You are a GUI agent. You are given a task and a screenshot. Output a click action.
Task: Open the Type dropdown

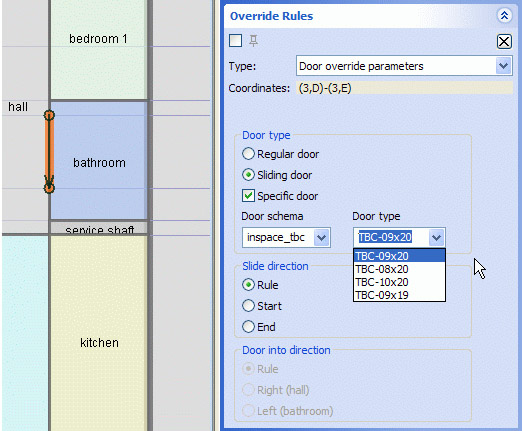click(503, 66)
